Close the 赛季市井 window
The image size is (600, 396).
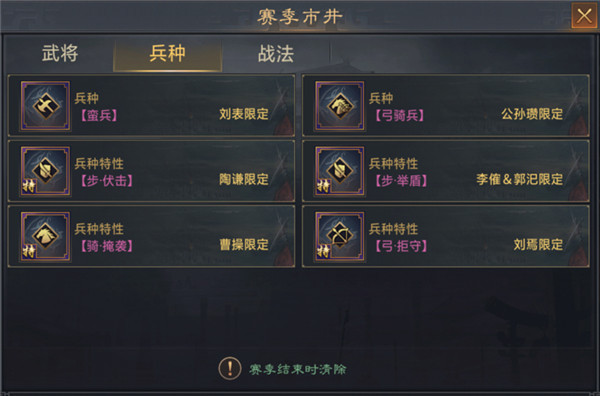(x=584, y=16)
